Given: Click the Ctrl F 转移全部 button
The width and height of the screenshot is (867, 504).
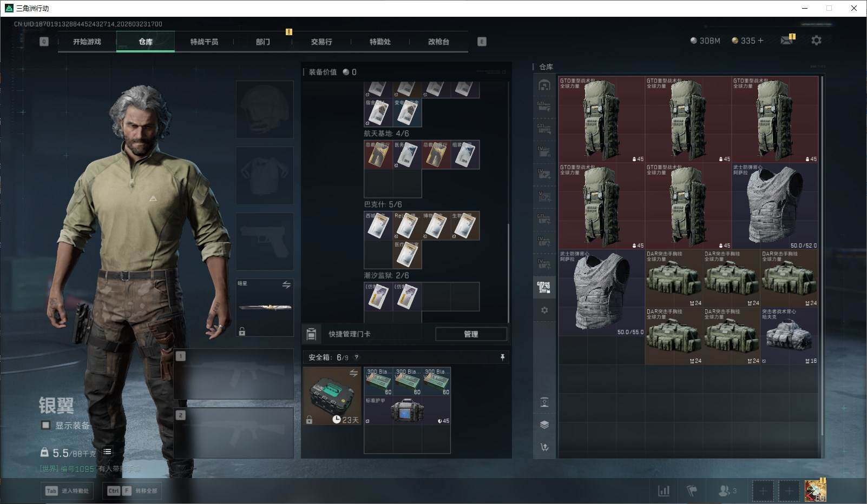Looking at the screenshot, I should (133, 490).
